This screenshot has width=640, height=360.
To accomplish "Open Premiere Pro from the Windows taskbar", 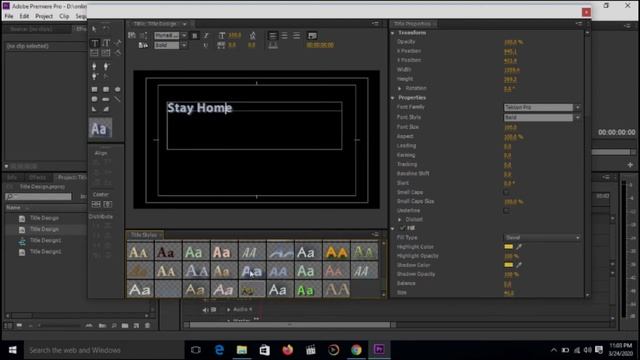I will click(379, 350).
